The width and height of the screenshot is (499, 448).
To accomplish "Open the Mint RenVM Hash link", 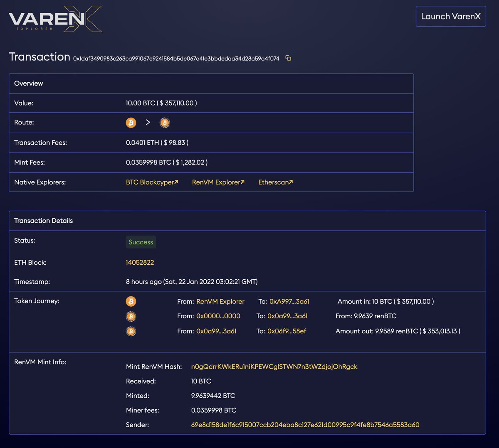I will [x=274, y=367].
